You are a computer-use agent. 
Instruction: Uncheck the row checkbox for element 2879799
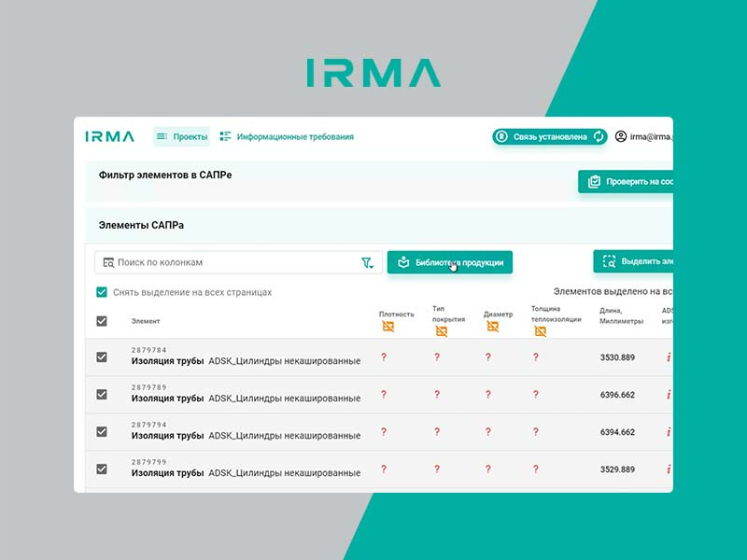102,469
